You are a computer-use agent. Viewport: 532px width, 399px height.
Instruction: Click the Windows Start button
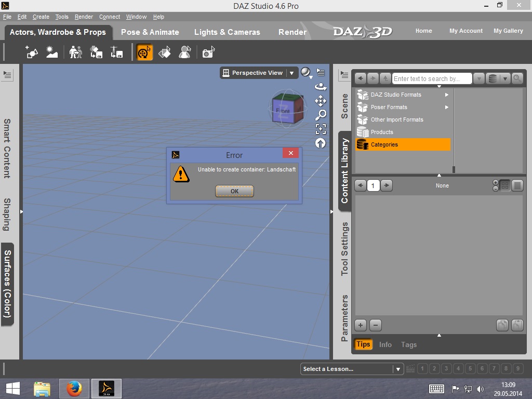[13, 389]
